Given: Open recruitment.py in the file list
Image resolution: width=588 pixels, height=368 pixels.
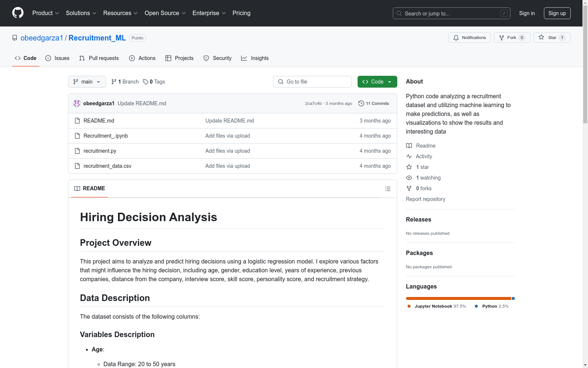Looking at the screenshot, I should [x=100, y=151].
